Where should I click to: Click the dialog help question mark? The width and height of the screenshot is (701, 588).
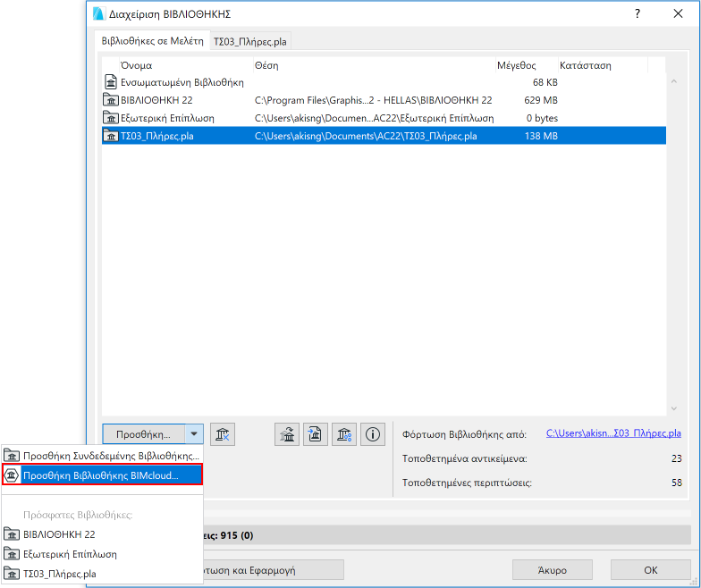[x=638, y=14]
